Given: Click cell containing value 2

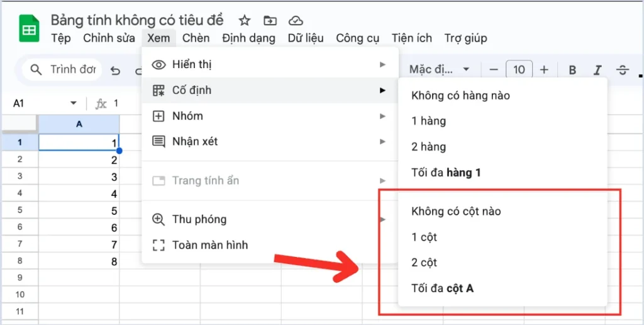Looking at the screenshot, I should (x=79, y=160).
